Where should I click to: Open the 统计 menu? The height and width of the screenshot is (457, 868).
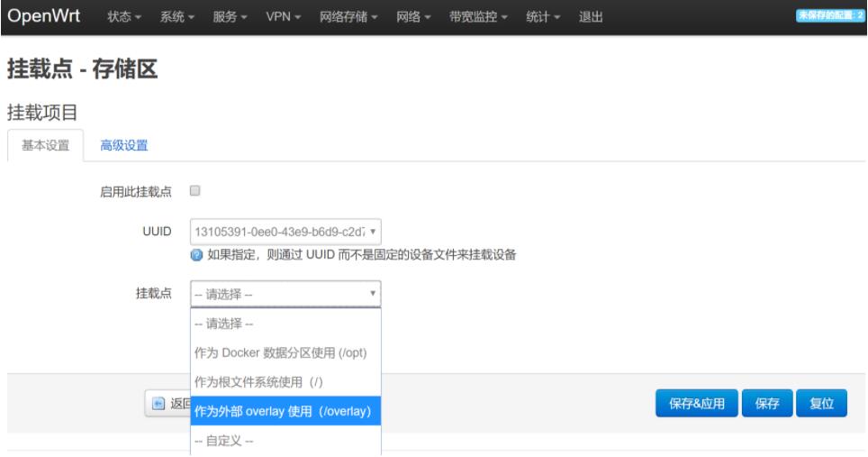click(544, 19)
